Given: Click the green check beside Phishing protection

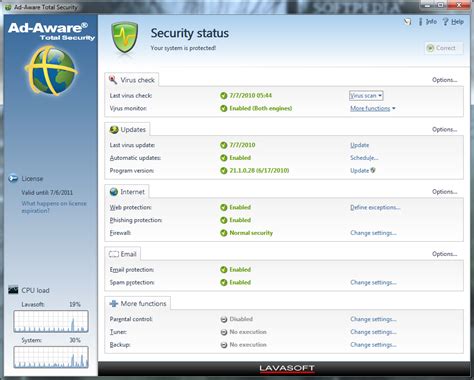Looking at the screenshot, I should point(224,220).
